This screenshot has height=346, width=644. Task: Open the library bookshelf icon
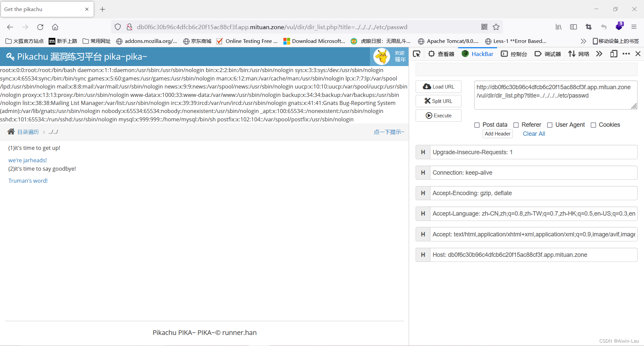[558, 27]
